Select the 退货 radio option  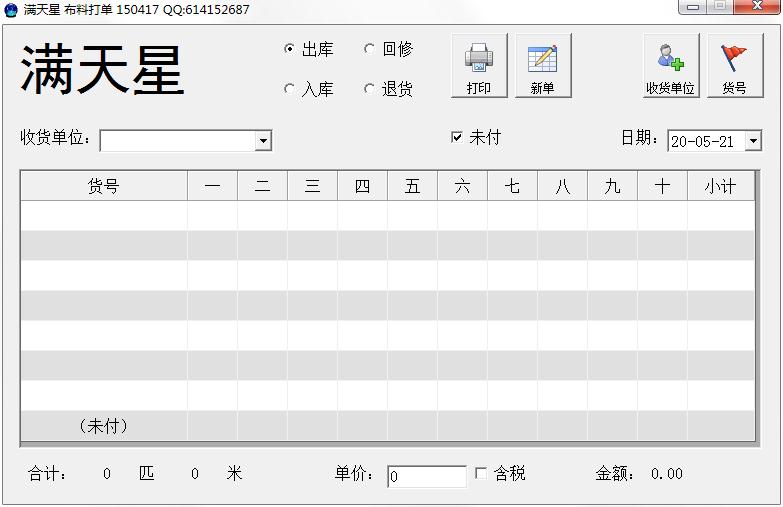370,89
